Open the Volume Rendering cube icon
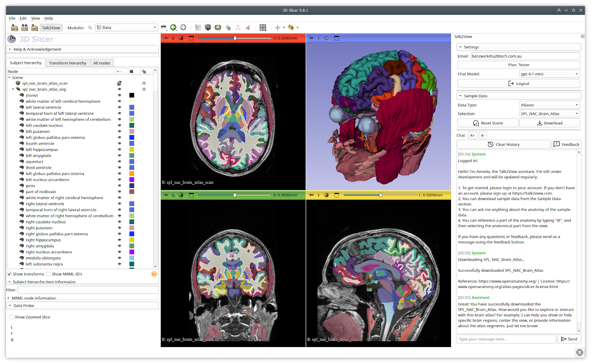Viewport: 591px width, 364px height. [208, 28]
